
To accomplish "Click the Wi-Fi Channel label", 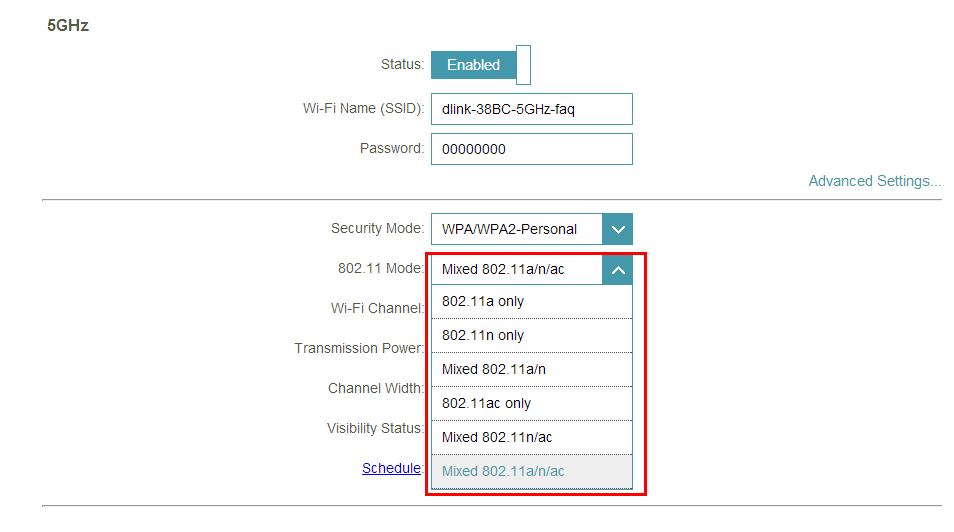I will [x=377, y=308].
